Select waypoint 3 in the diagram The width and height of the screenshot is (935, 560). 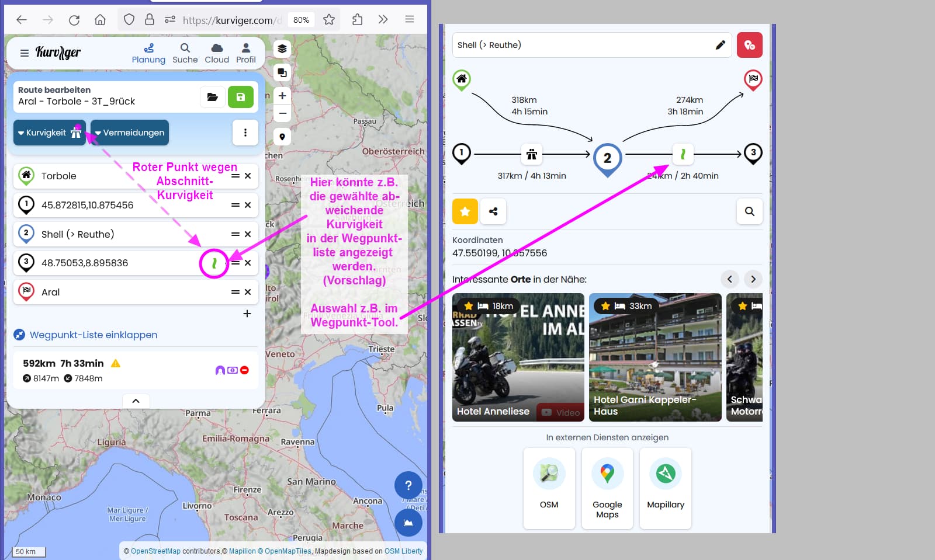coord(753,153)
